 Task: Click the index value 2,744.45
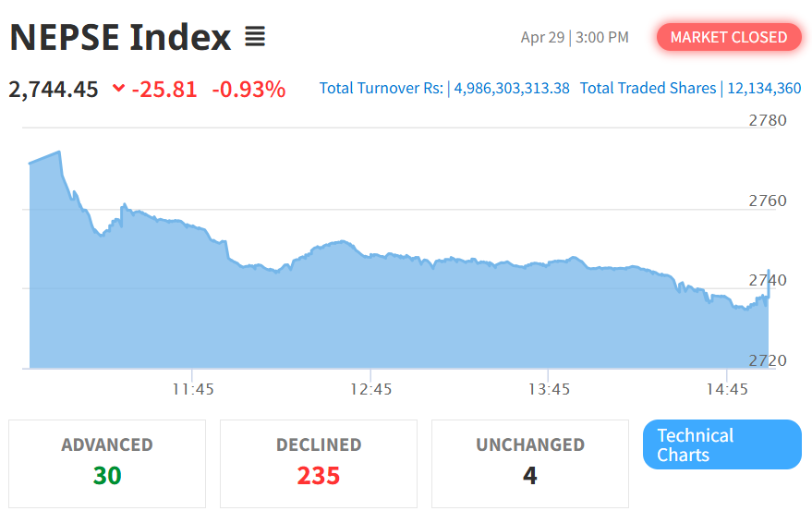point(54,90)
